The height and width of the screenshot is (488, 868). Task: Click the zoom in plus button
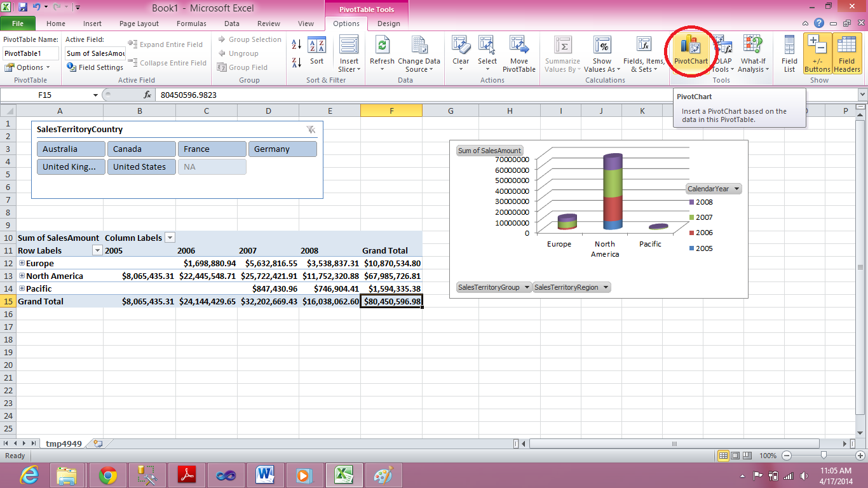click(x=859, y=456)
